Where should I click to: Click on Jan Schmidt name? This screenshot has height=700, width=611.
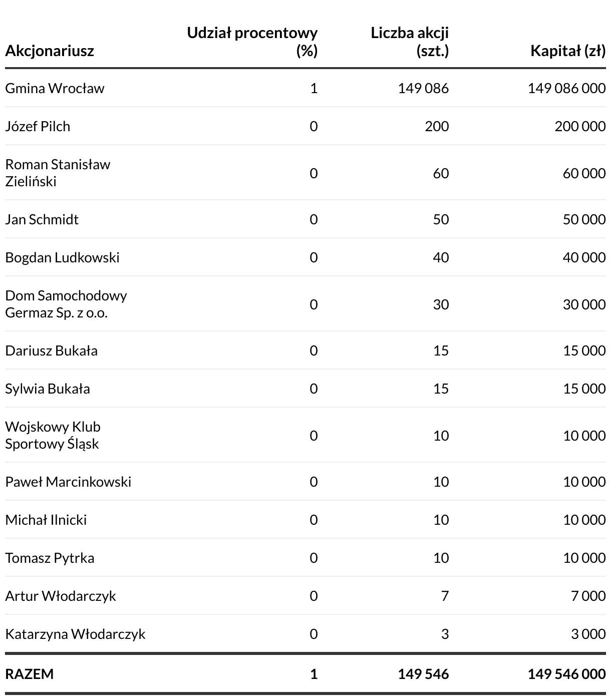[42, 220]
